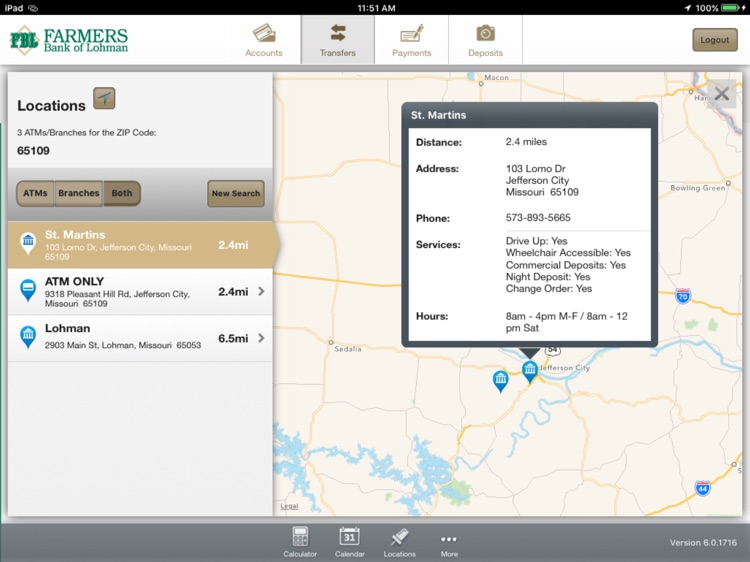
Task: Tap the Interstate 44 shield on map
Action: [x=702, y=488]
